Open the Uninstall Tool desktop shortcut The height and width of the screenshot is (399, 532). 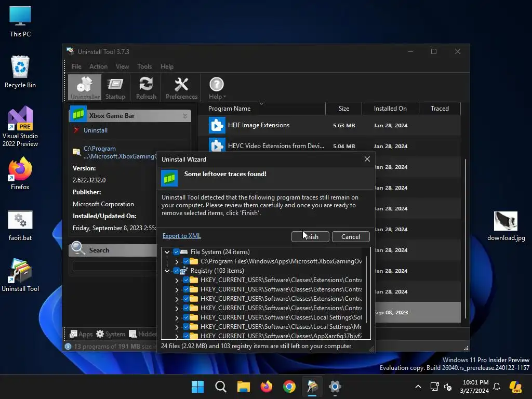tap(20, 275)
